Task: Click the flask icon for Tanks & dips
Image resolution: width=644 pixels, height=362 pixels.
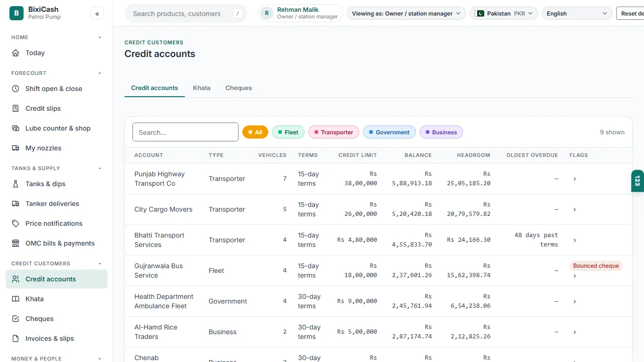Action: (16, 184)
